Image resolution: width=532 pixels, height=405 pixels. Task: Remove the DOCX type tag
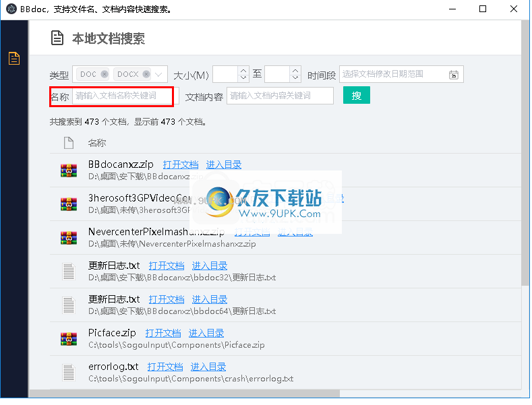[x=146, y=74]
